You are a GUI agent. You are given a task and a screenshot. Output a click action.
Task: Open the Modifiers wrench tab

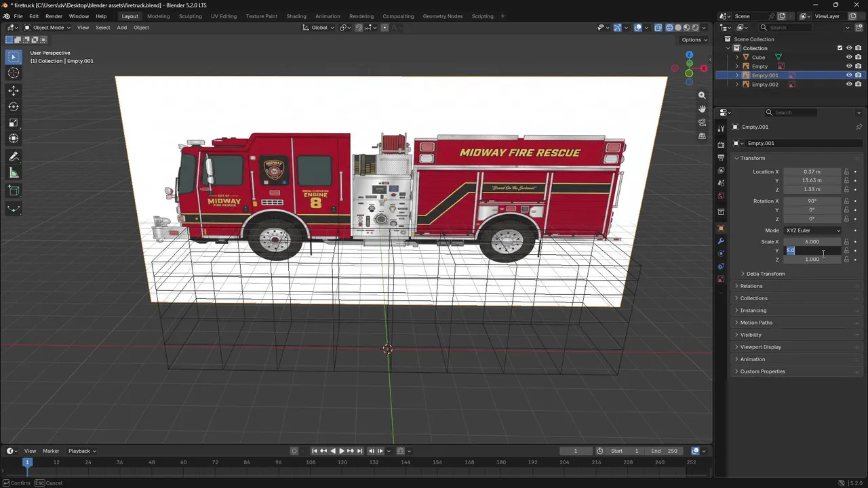[721, 241]
